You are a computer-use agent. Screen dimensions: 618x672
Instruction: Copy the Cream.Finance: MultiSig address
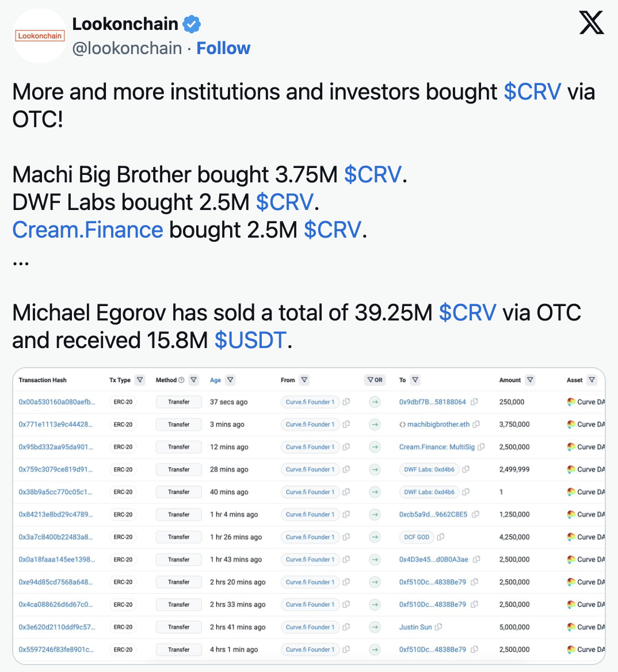481,447
